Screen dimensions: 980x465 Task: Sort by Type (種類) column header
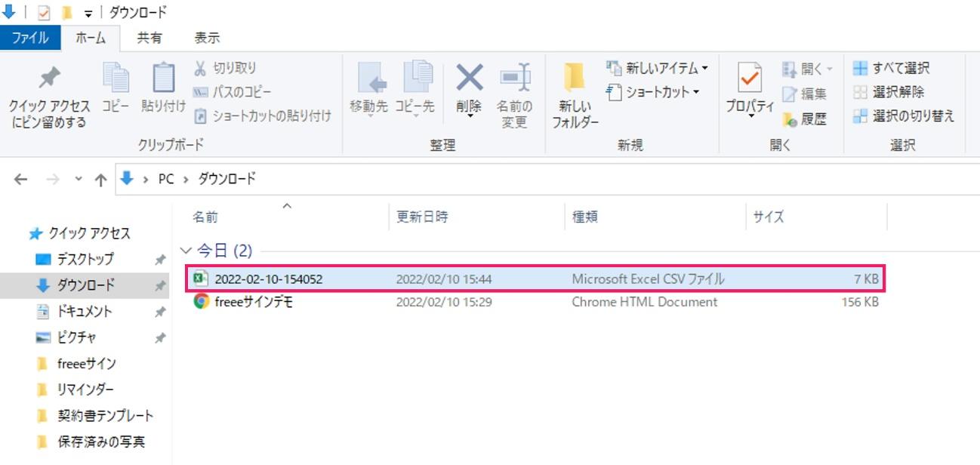[x=584, y=217]
